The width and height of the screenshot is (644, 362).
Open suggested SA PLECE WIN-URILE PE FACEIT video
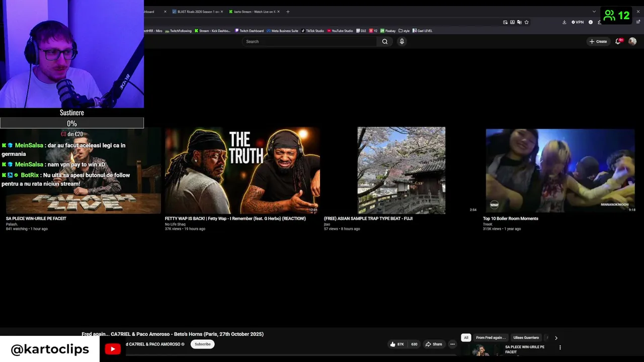click(x=524, y=349)
